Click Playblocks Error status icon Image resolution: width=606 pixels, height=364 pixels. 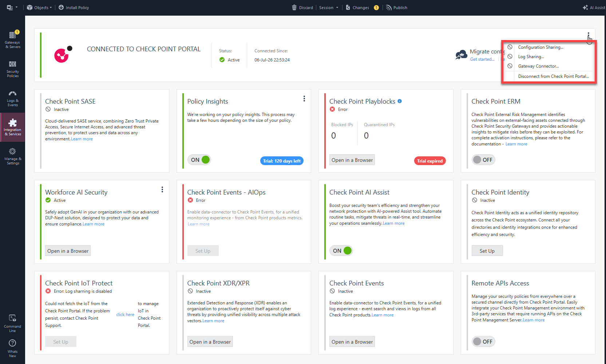point(332,109)
